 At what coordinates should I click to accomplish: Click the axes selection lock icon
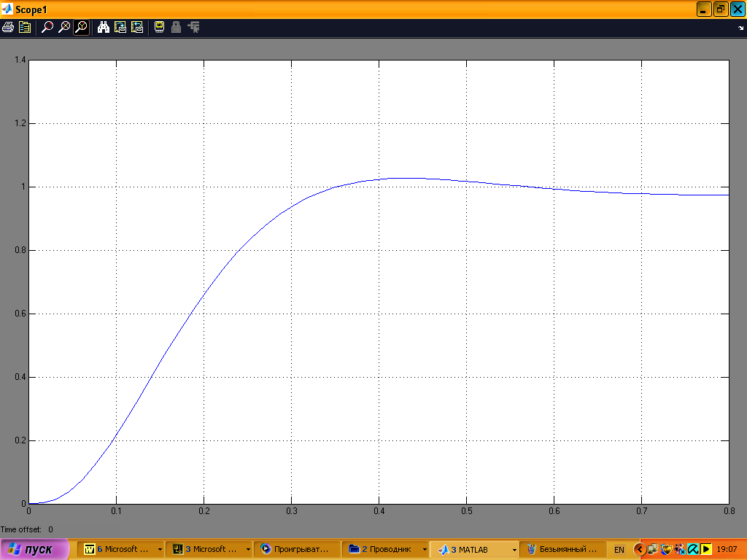point(176,27)
